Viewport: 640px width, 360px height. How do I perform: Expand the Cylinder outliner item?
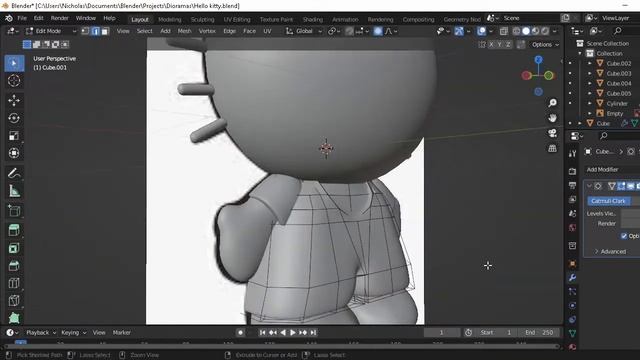589,103
